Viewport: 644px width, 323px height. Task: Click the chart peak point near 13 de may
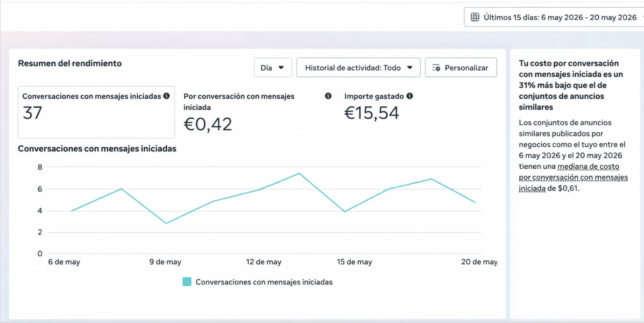[x=299, y=173]
